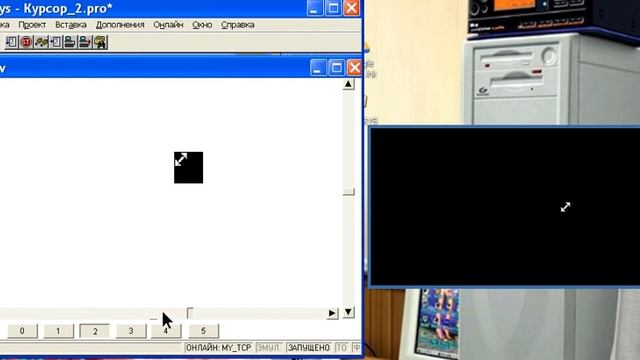The image size is (640, 360).
Task: Open the Дополнения menu
Action: [x=120, y=24]
